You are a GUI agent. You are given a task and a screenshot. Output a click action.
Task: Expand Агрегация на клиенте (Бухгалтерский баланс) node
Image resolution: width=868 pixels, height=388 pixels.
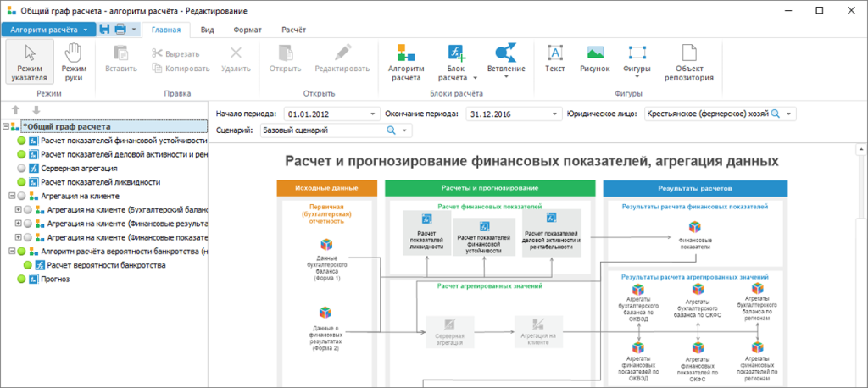pos(19,210)
